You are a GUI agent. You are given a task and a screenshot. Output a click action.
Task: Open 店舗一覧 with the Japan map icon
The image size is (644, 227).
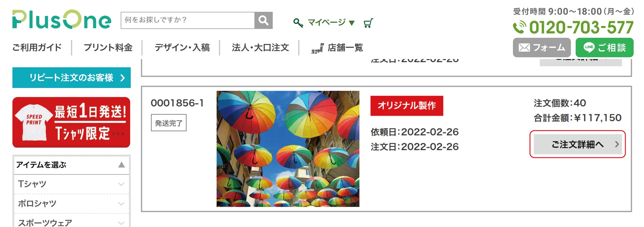[337, 48]
